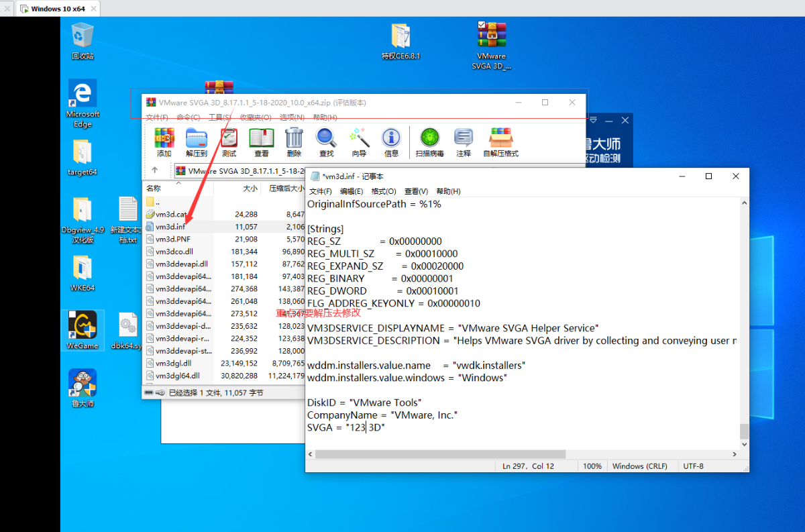This screenshot has height=532, width=805.
Task: Start 扫描病毒 (Virus Scan) in WinRAR toolbar
Action: 429,143
